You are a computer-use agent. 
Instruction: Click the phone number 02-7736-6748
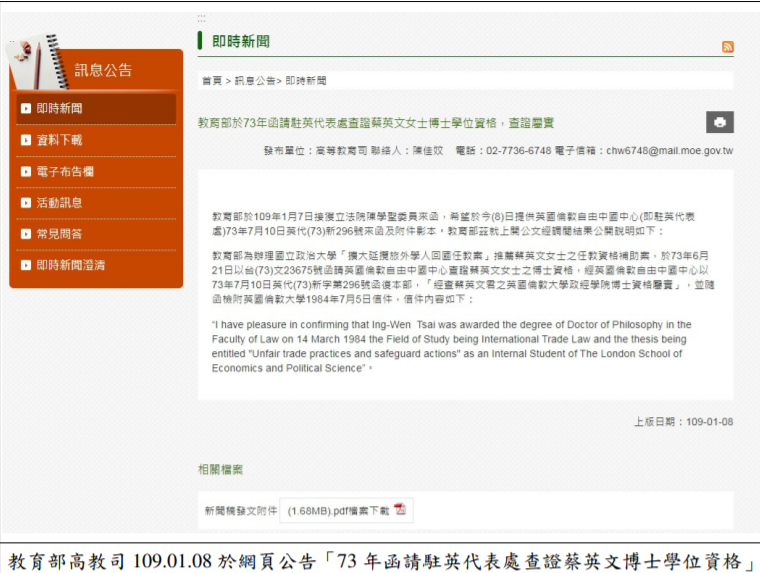coord(518,151)
